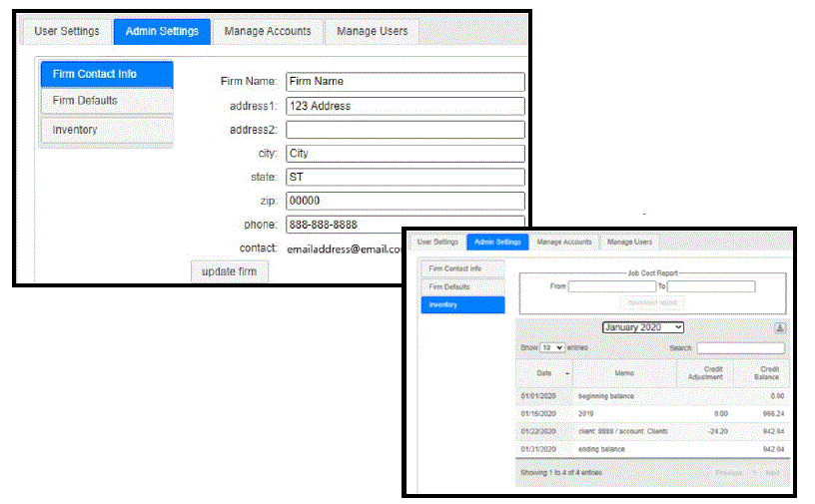Click the address1 field with 123 Address
The height and width of the screenshot is (504, 815).
pyautogui.click(x=405, y=106)
